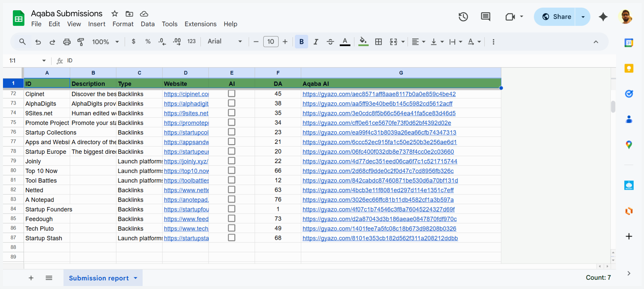Viewport: 644px width, 289px height.
Task: Open the Google Sheets home icon
Action: 19,18
